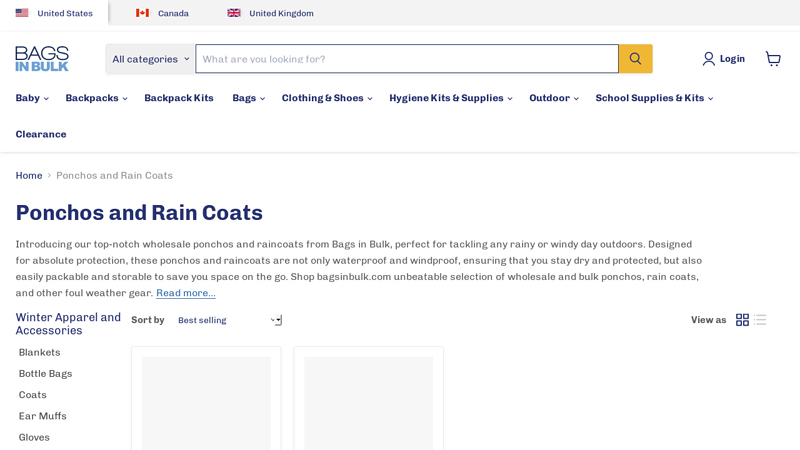Click the search input field
The height and width of the screenshot is (450, 800).
pyautogui.click(x=407, y=59)
